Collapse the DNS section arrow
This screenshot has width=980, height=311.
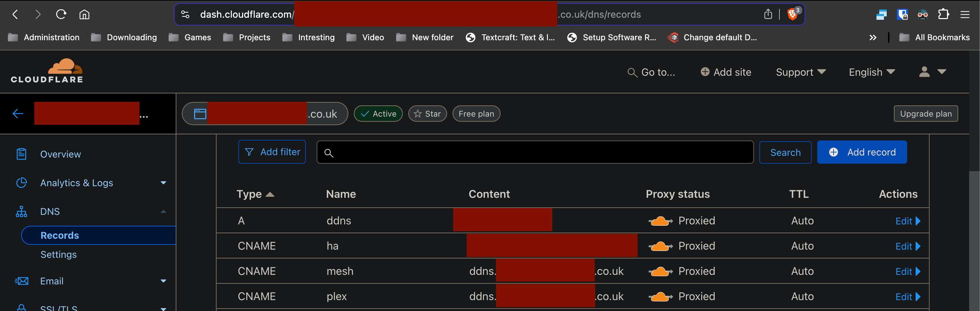click(x=163, y=211)
